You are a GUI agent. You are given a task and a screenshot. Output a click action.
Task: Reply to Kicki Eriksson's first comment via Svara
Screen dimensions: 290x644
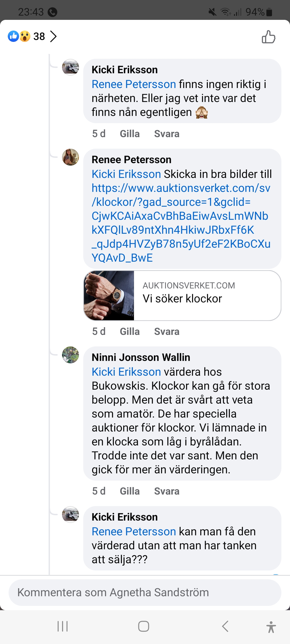(x=166, y=134)
